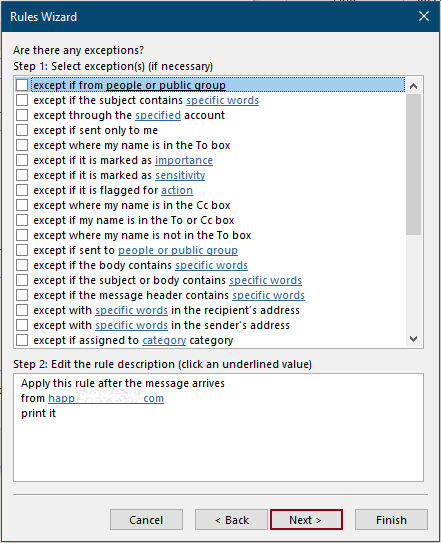Click the exceptions list scrollbar thumb
Image resolution: width=441 pixels, height=543 pixels.
[413, 164]
